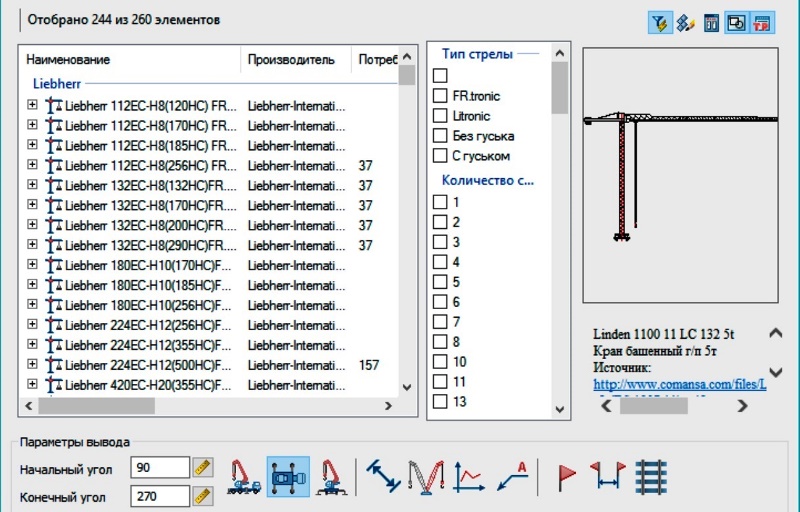Check the Litronic checkbox
Viewport: 800px width, 512px height.
[440, 115]
